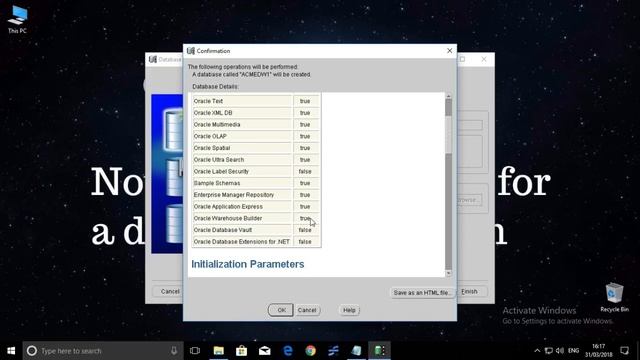
Task: Click the network icon in system tray
Action: pos(549,351)
